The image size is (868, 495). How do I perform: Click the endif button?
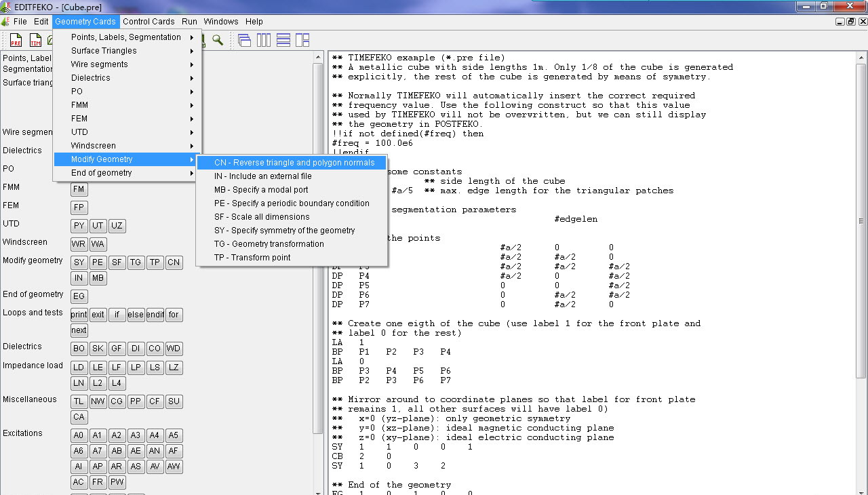(155, 315)
